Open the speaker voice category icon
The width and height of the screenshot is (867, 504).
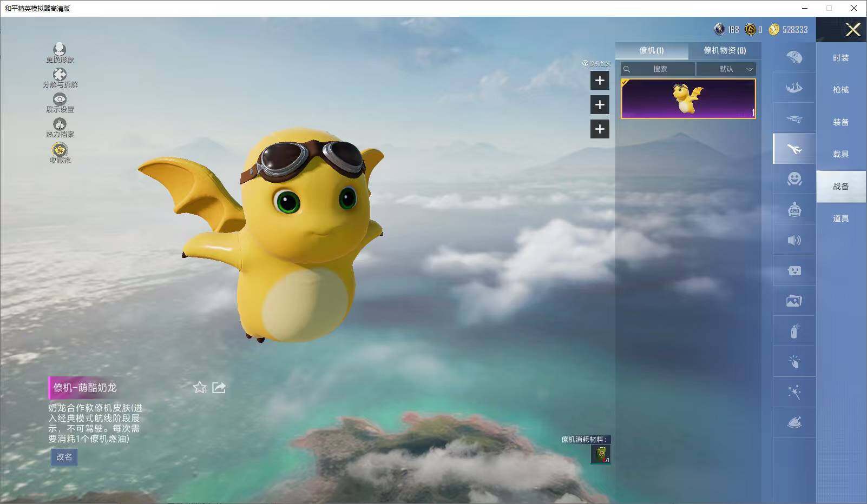(794, 240)
